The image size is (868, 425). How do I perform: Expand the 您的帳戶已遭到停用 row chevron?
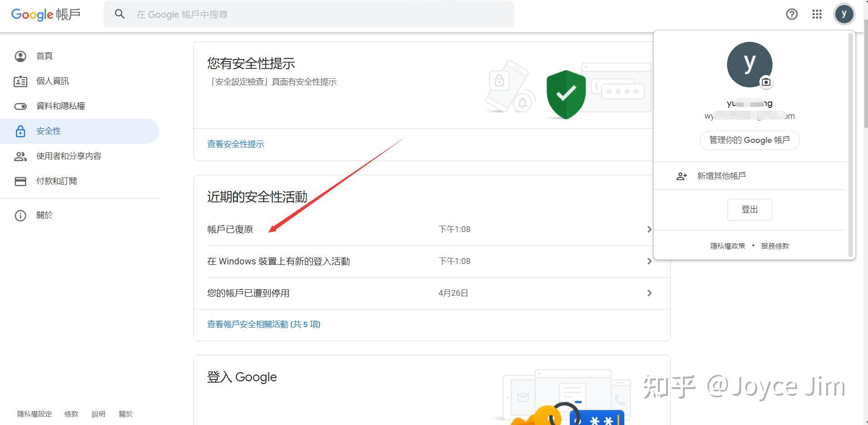[x=649, y=293]
